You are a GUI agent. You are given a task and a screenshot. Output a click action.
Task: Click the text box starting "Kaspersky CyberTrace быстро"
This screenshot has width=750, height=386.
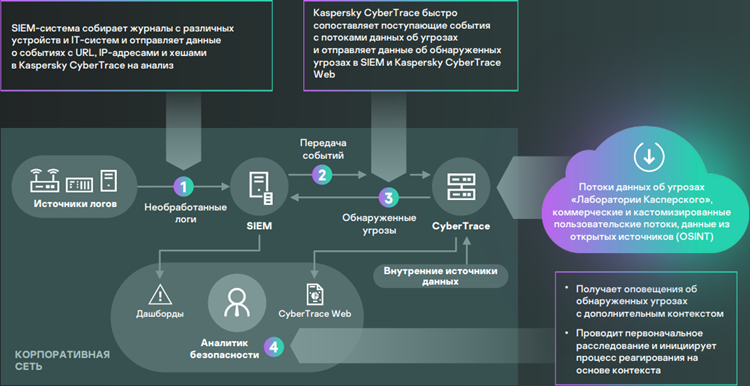click(410, 45)
